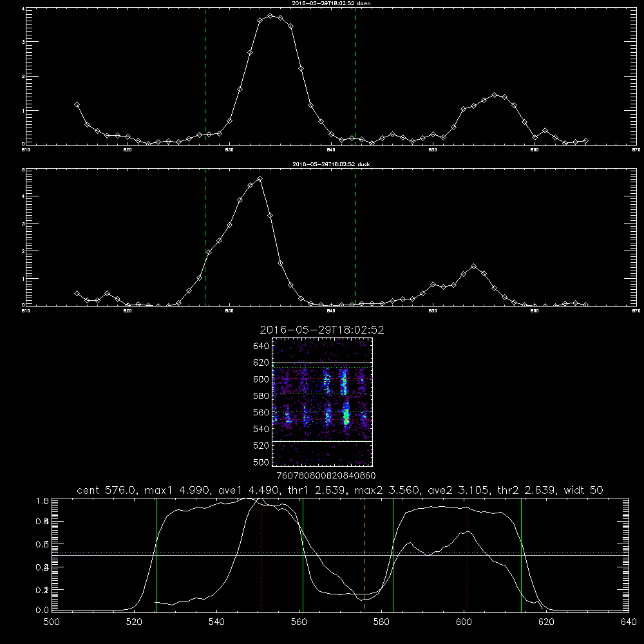This screenshot has width=644, height=644.
Task: Select right green dashed line in dawn plot
Action: coord(355,76)
